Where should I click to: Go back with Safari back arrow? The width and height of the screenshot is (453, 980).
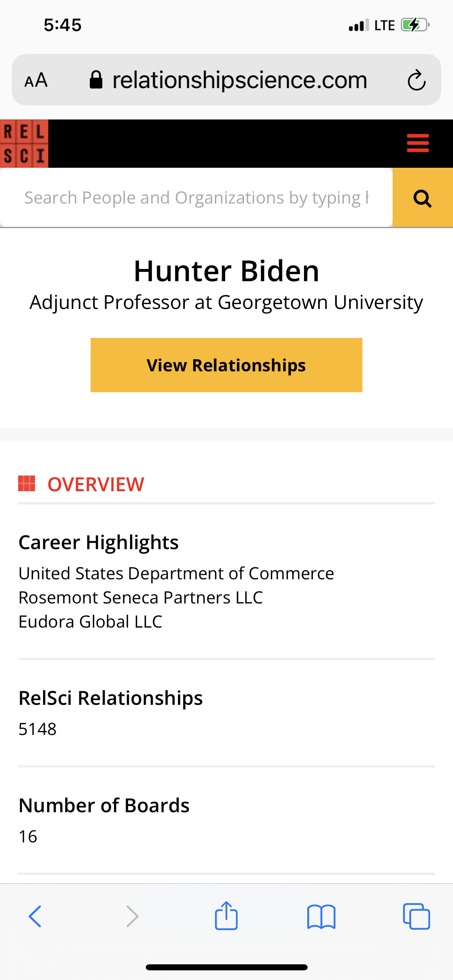point(35,916)
